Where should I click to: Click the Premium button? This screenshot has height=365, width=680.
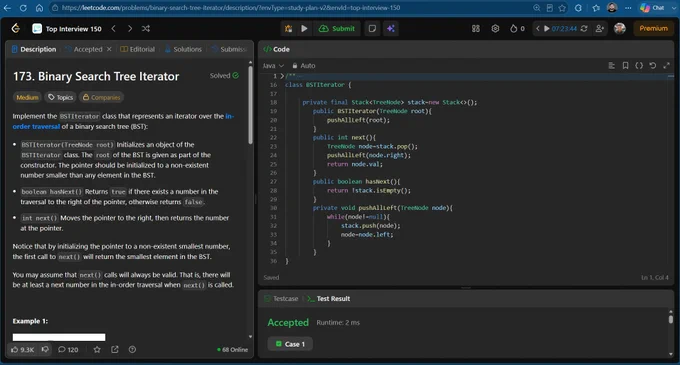(x=653, y=29)
